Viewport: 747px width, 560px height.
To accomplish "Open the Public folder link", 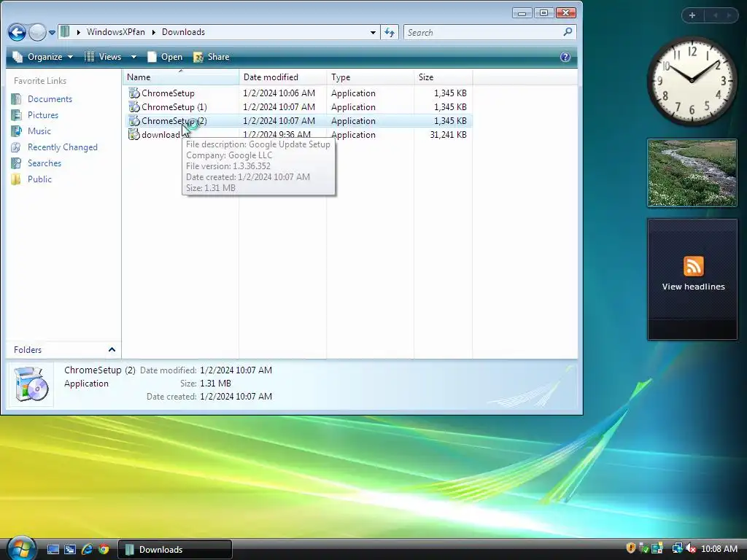I will click(39, 179).
